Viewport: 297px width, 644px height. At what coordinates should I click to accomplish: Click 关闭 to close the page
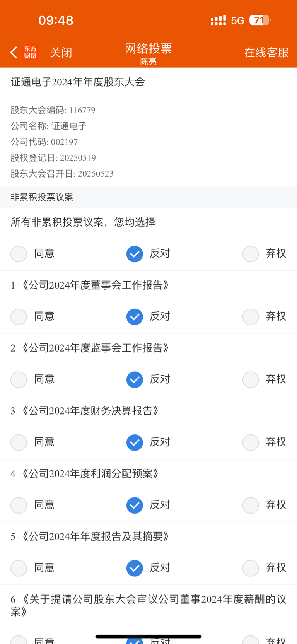pyautogui.click(x=61, y=52)
